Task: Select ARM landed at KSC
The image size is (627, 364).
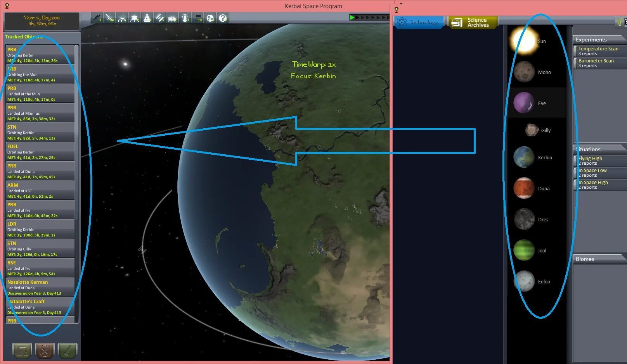Action: [x=40, y=190]
